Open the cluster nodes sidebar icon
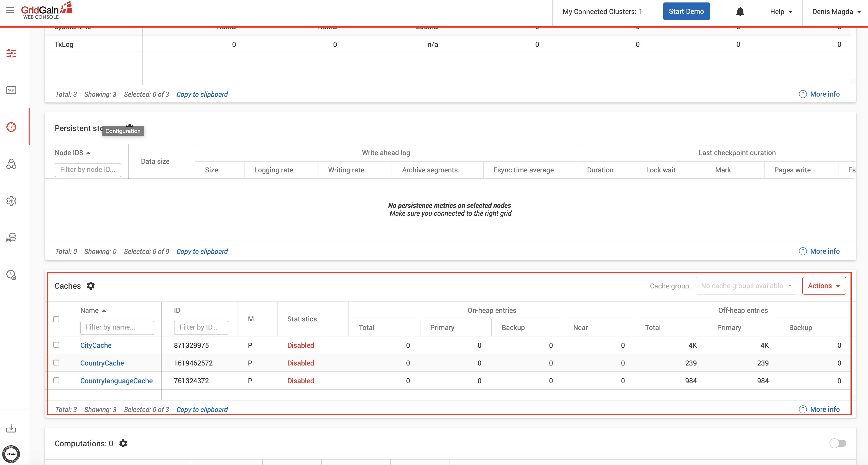Viewport: 868px width, 465px height. pyautogui.click(x=11, y=164)
